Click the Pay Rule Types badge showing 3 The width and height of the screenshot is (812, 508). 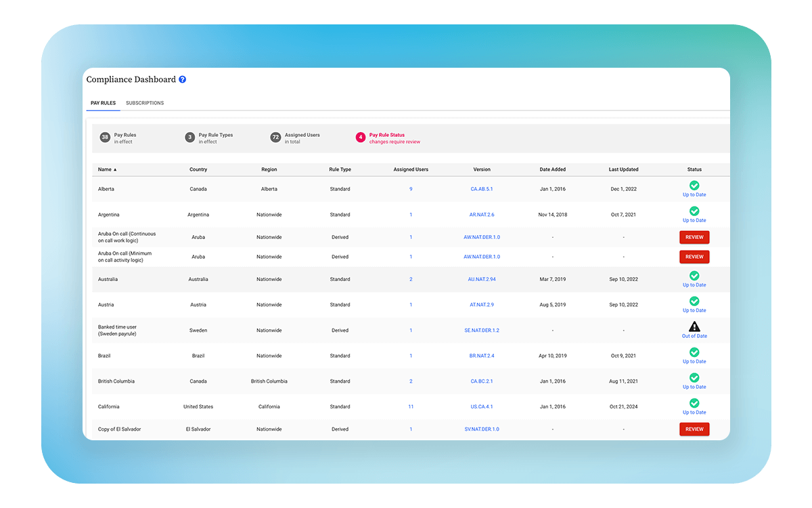190,137
